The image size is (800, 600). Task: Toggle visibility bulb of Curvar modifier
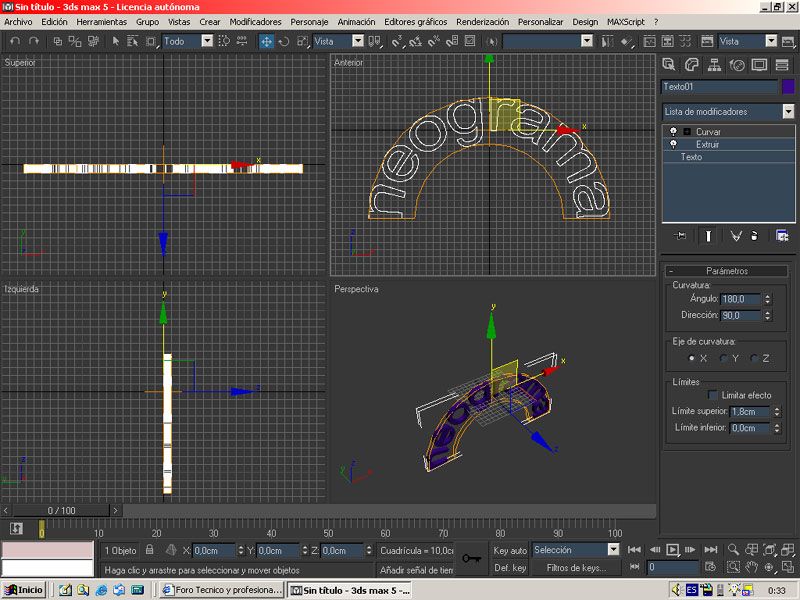coord(673,132)
